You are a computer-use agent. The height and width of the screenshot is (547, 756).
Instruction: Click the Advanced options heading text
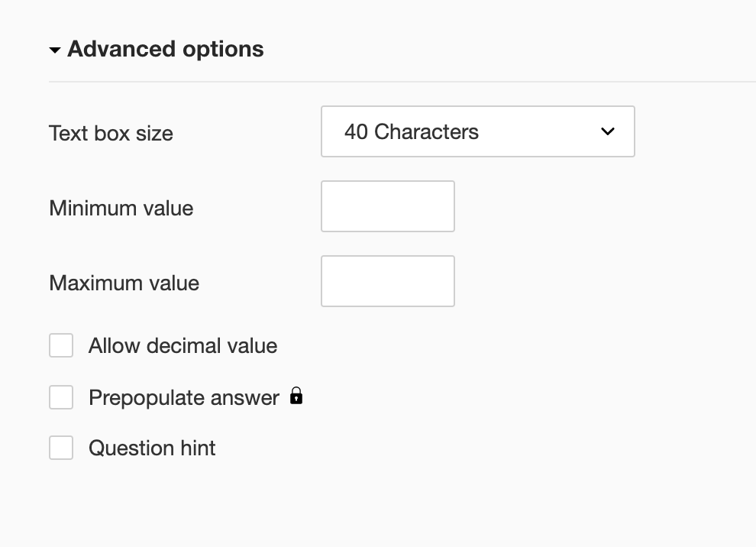pyautogui.click(x=165, y=49)
